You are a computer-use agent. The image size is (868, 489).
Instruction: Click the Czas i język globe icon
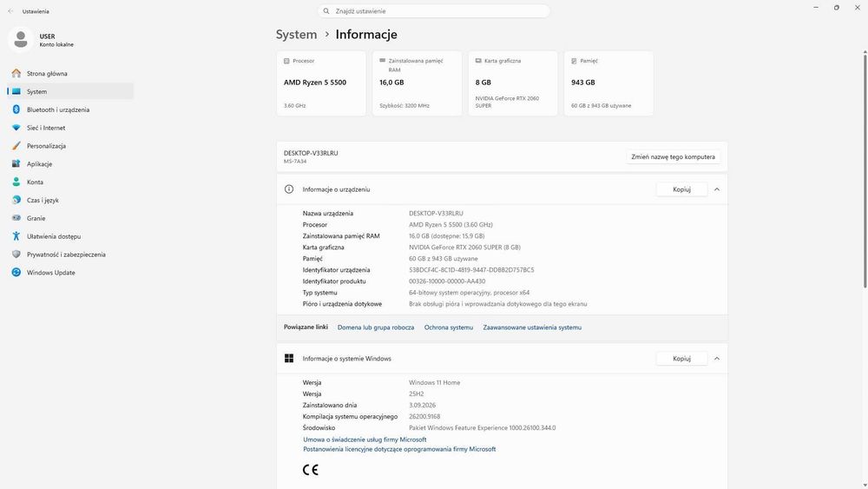16,200
